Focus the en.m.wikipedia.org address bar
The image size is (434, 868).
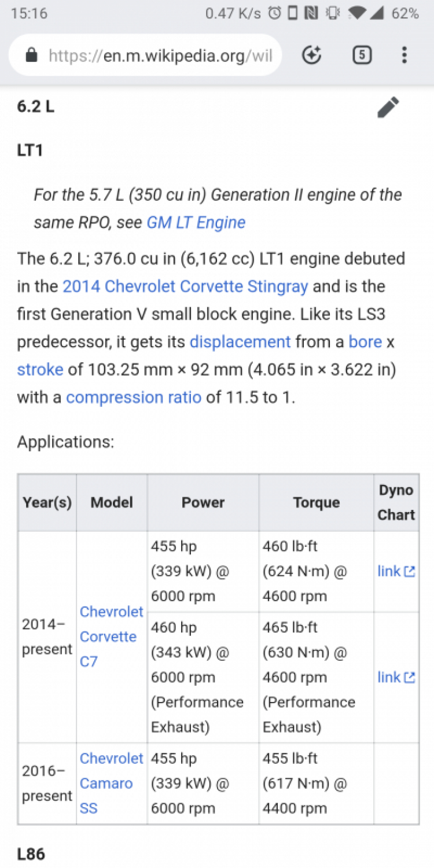[146, 56]
